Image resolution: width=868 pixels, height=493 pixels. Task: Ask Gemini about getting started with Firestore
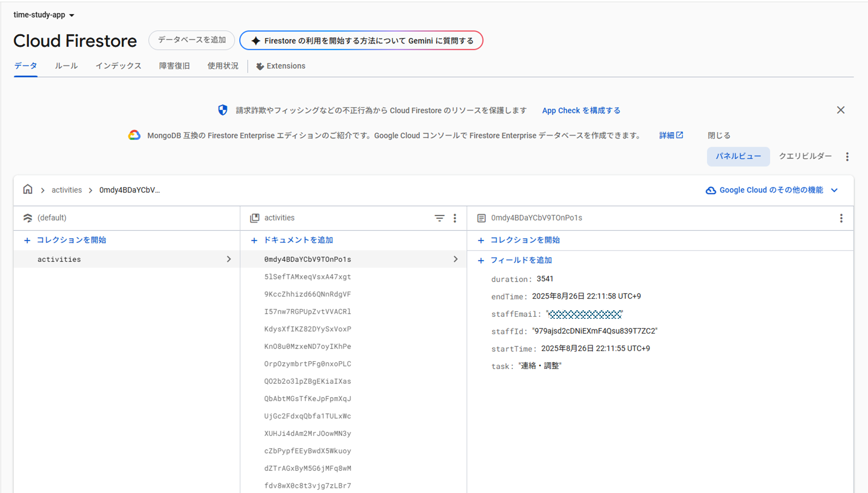[x=361, y=41]
